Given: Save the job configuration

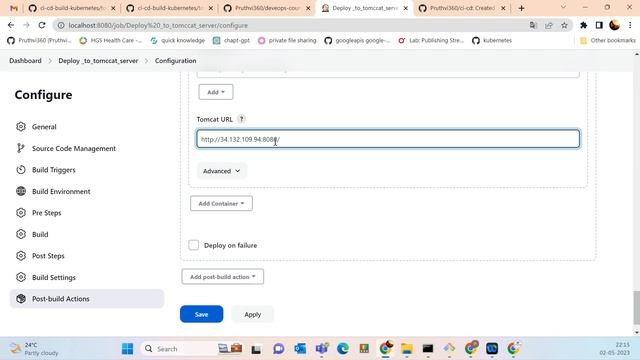Looking at the screenshot, I should pyautogui.click(x=202, y=314).
